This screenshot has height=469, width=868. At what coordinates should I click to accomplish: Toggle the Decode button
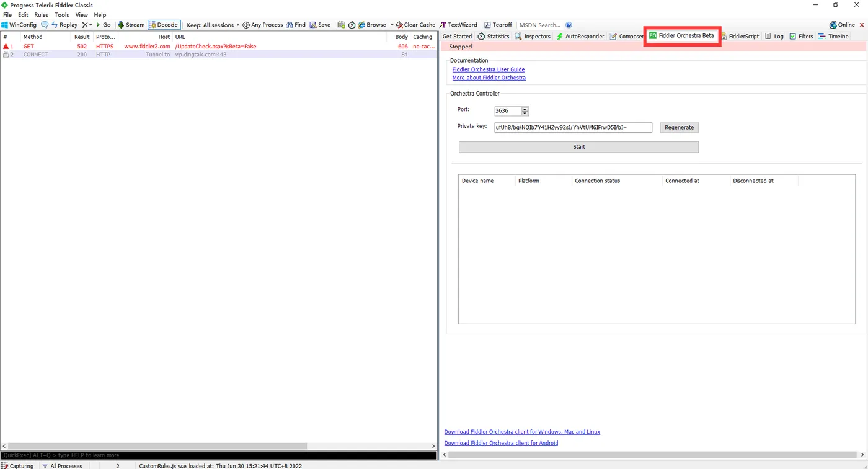(x=164, y=25)
